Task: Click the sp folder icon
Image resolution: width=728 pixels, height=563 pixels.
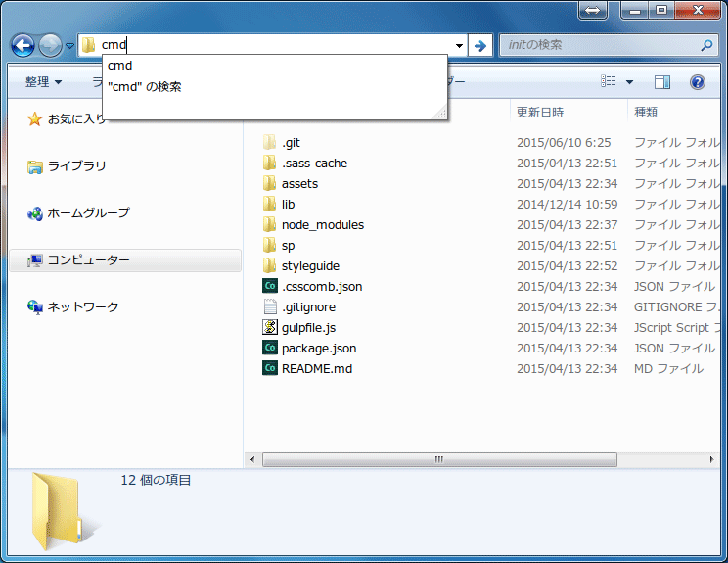Action: 269,245
